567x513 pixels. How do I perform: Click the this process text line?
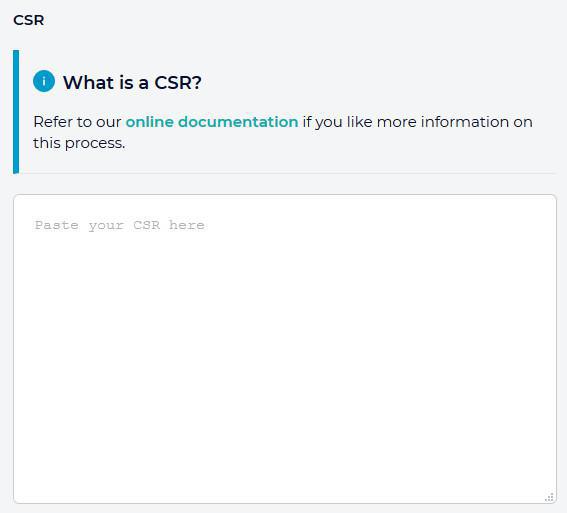(x=79, y=143)
